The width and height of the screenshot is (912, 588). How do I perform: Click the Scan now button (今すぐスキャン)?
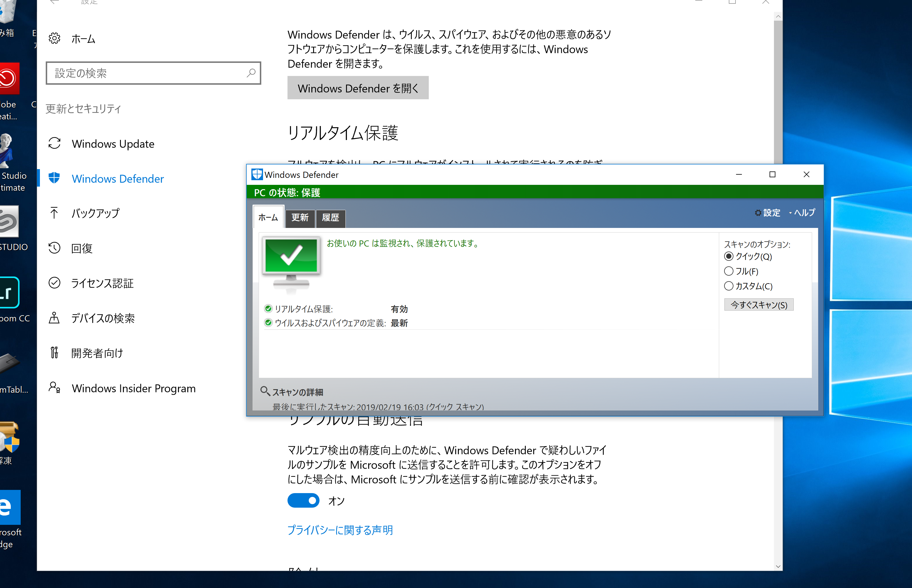pos(759,305)
